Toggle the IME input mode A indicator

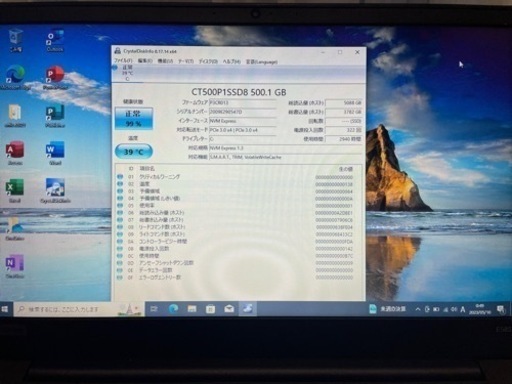[x=463, y=310]
